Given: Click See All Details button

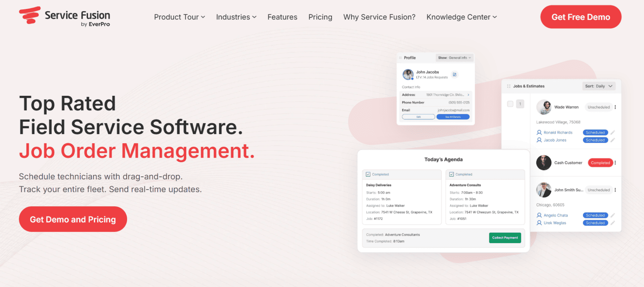Looking at the screenshot, I should [x=453, y=117].
